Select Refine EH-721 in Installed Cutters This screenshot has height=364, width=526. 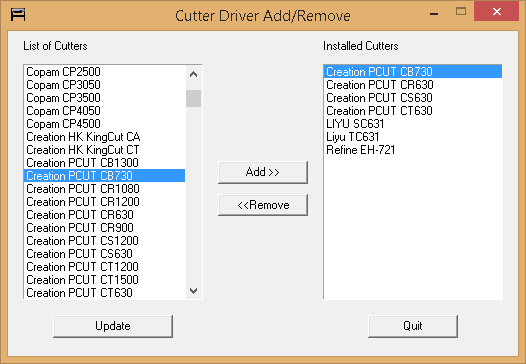(413, 150)
